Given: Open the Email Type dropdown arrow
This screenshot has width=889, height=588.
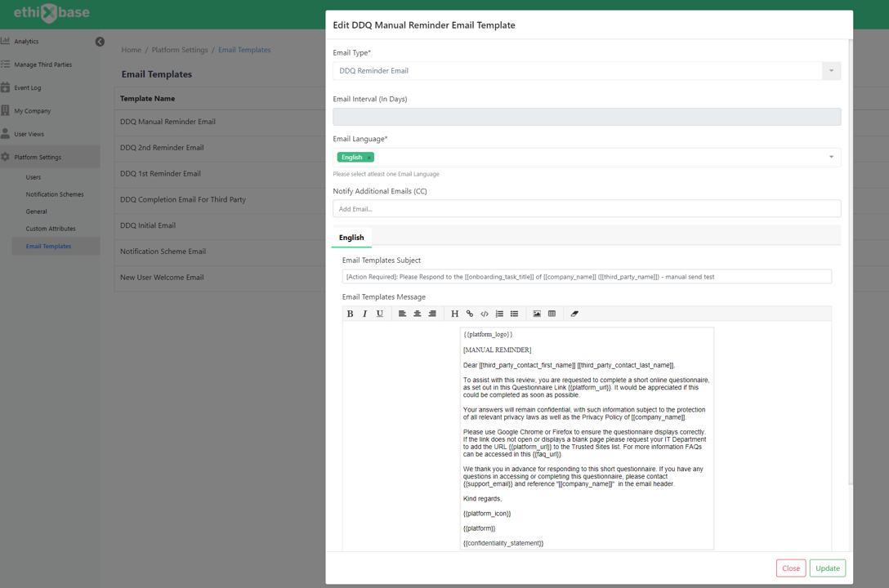Looking at the screenshot, I should [831, 71].
